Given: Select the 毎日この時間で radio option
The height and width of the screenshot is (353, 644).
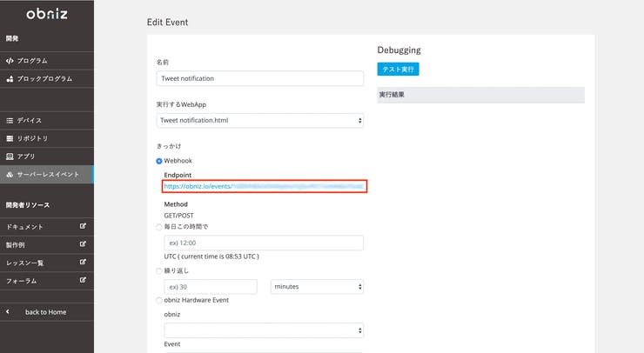Looking at the screenshot, I should [x=158, y=226].
